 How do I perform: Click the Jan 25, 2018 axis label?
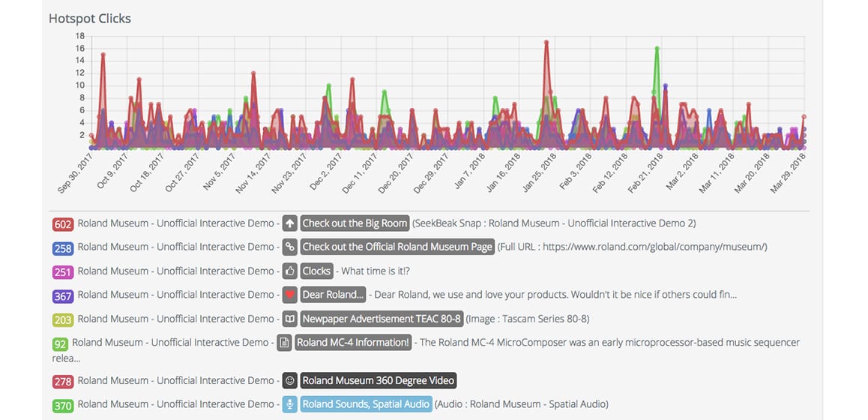tap(540, 172)
